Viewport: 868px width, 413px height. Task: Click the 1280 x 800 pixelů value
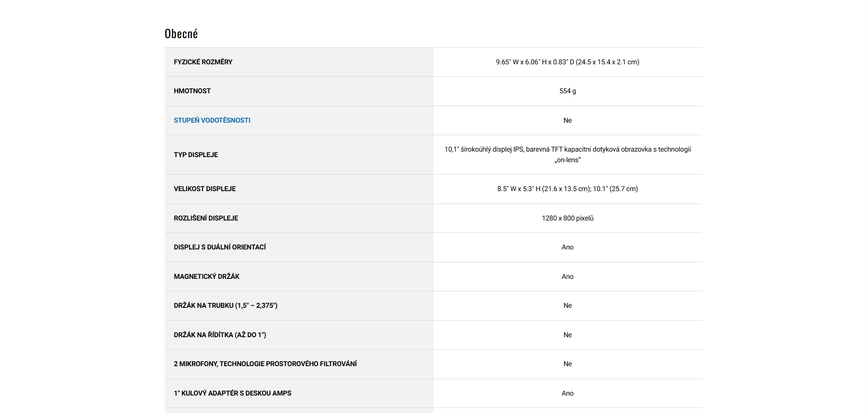[567, 218]
